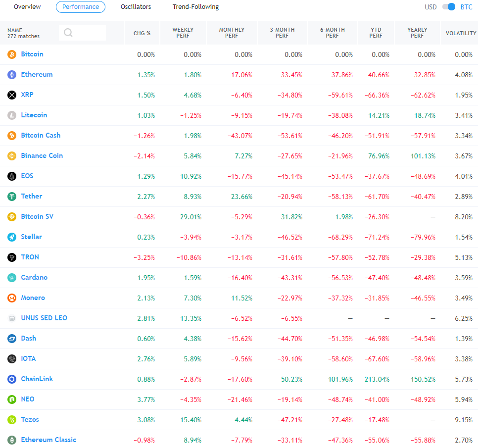
Task: Select the USD currency label
Action: tap(430, 7)
